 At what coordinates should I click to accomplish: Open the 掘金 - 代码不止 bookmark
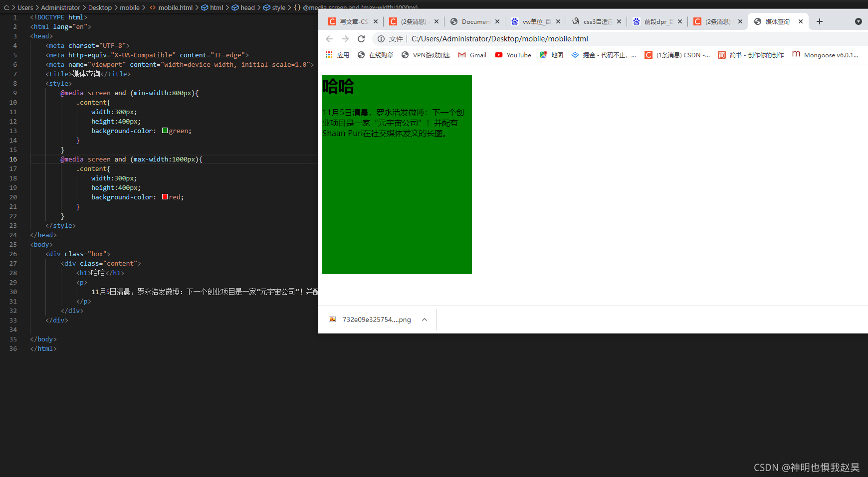(x=604, y=55)
